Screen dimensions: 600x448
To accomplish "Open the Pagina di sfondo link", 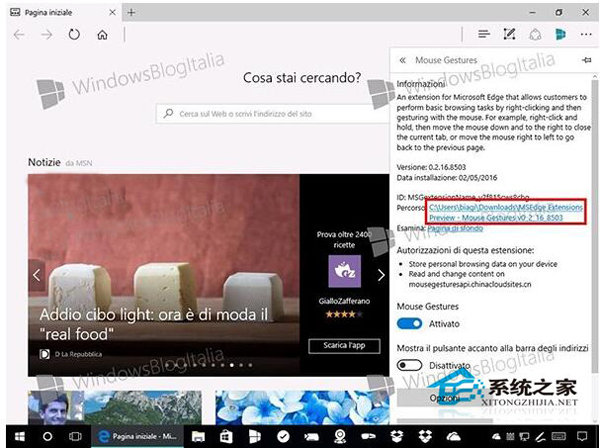I will [455, 228].
